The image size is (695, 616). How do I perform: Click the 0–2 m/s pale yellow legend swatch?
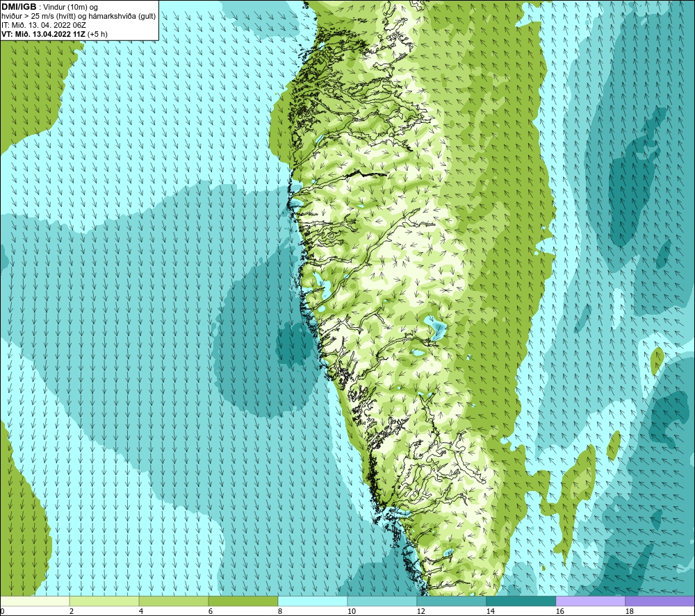[35, 601]
